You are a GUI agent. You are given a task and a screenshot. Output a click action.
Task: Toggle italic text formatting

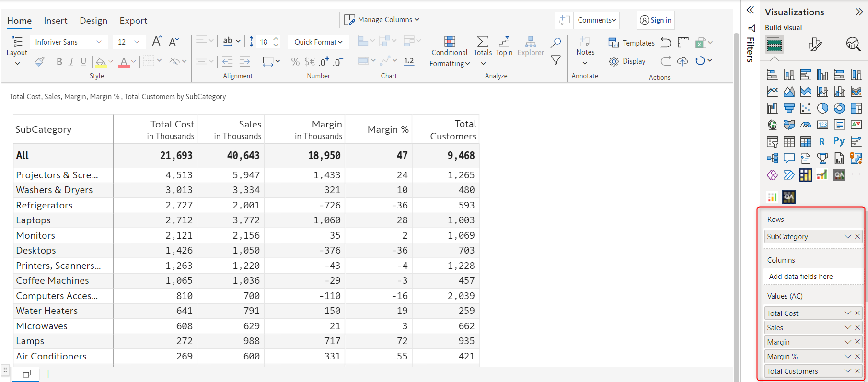[x=71, y=61]
